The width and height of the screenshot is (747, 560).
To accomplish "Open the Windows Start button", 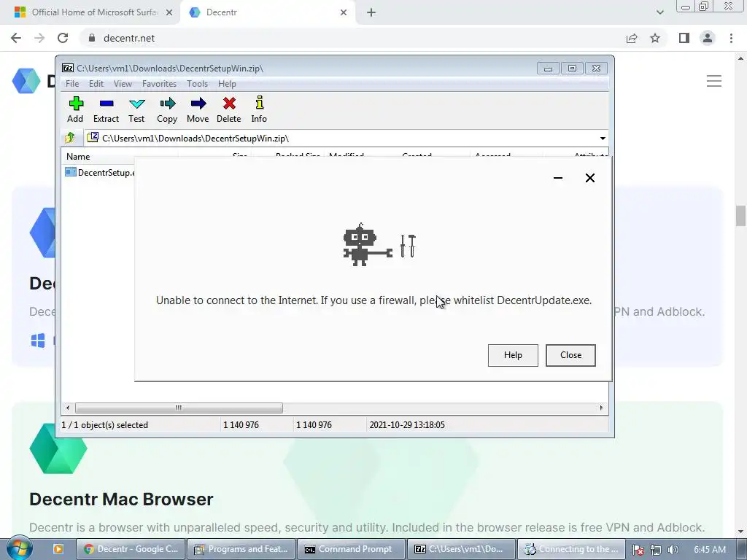I will click(x=19, y=548).
